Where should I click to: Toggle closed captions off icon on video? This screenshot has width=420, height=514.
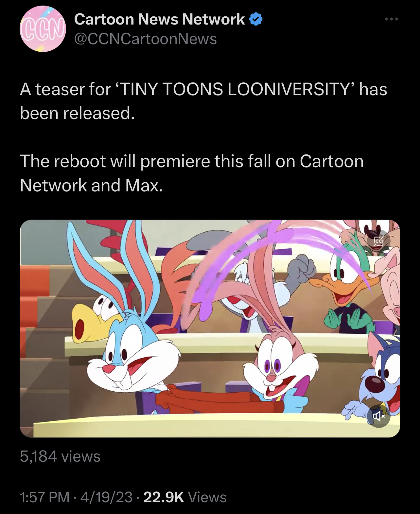click(378, 242)
